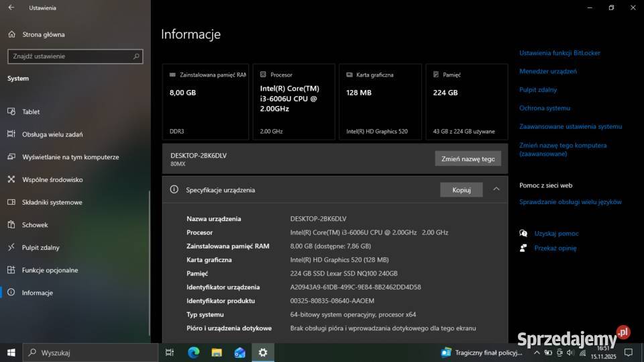Click the Uzyskaj pomoc chat icon
This screenshot has width=644, height=362.
pos(523,233)
